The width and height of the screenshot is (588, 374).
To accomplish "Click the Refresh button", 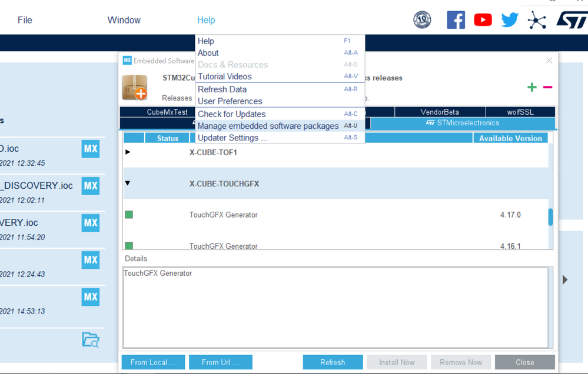I will click(333, 362).
